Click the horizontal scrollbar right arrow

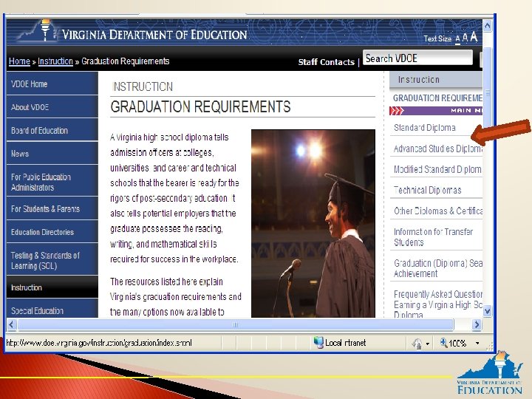coord(477,324)
